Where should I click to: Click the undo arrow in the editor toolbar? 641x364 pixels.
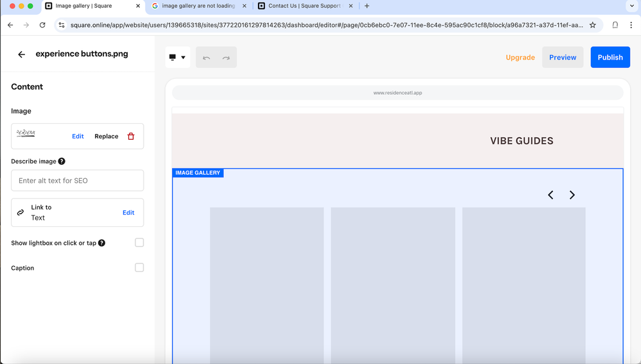tap(207, 58)
